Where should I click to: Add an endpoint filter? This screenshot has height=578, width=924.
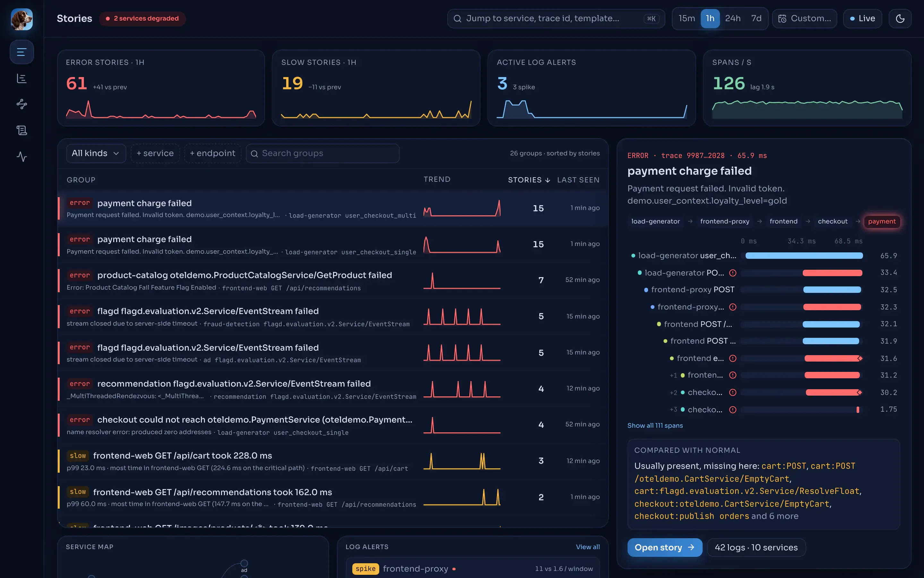coord(212,153)
